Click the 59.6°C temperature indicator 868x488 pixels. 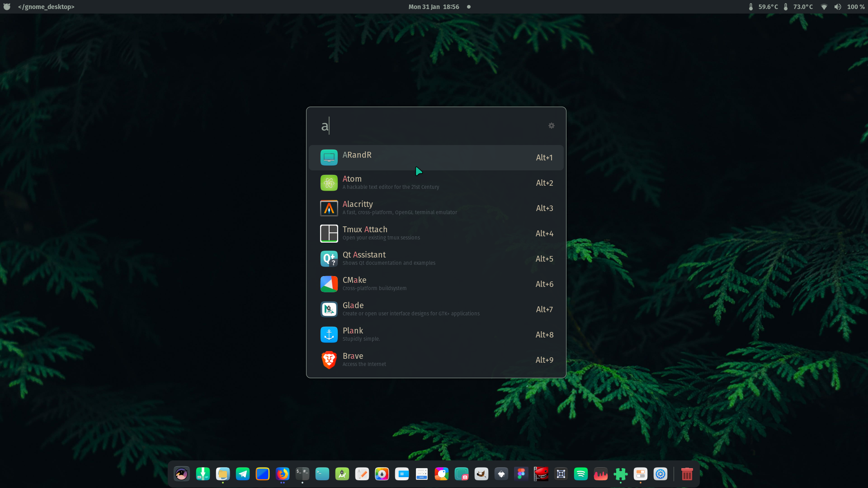pyautogui.click(x=763, y=7)
